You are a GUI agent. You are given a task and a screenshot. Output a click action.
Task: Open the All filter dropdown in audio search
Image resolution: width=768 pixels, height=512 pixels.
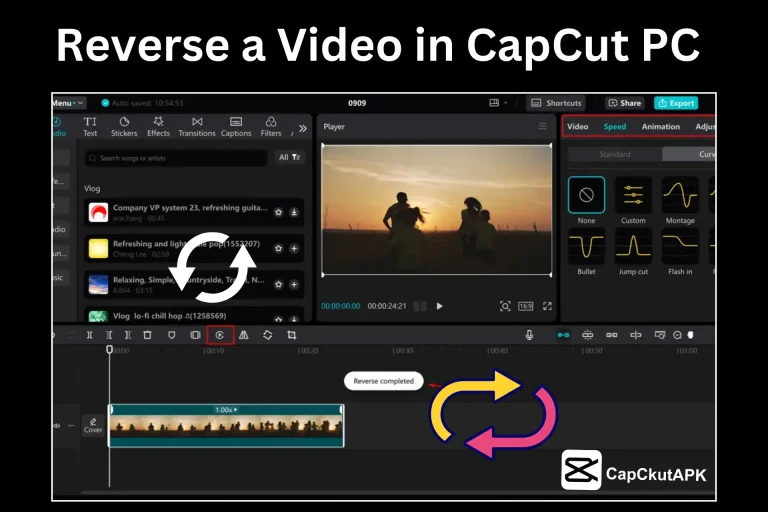click(x=289, y=157)
